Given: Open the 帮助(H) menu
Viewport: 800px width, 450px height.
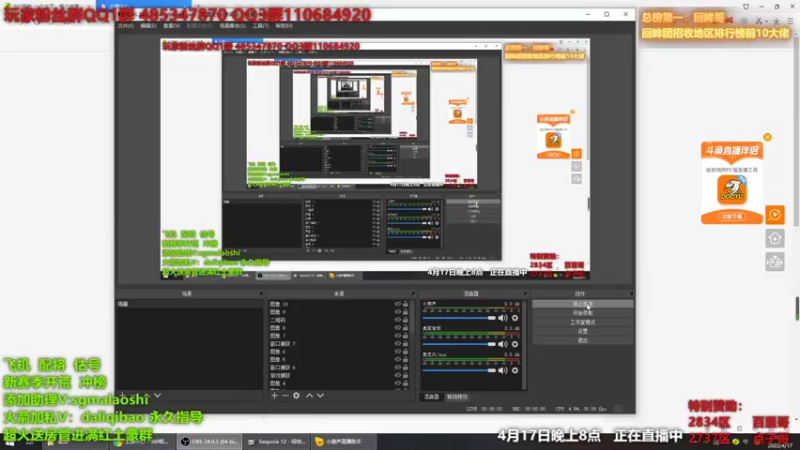Looking at the screenshot, I should (x=284, y=26).
